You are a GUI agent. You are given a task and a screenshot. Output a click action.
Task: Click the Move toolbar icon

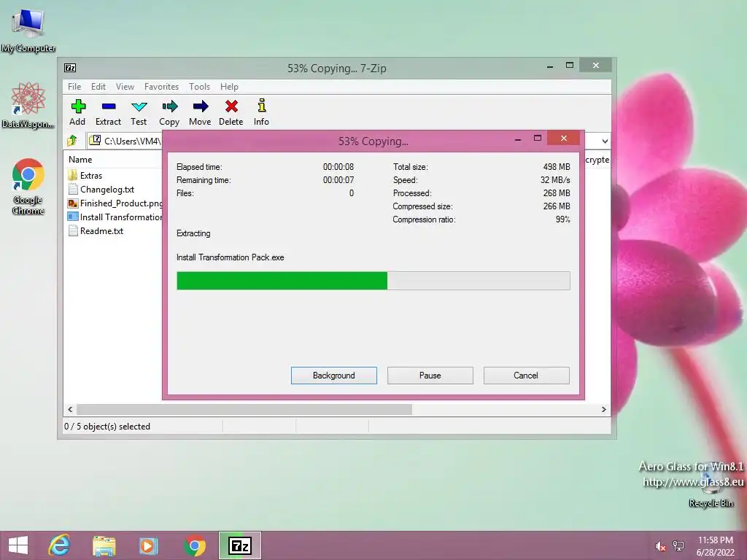click(x=200, y=112)
